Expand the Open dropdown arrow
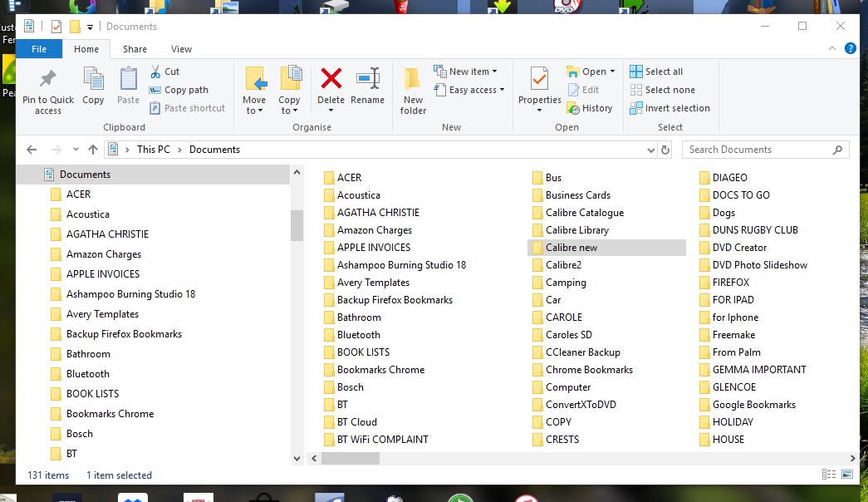The width and height of the screenshot is (868, 502). point(612,71)
